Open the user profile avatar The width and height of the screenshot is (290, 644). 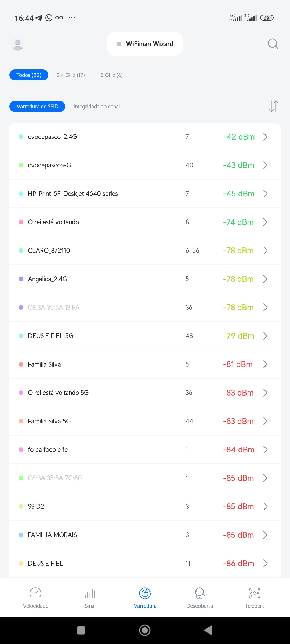[18, 44]
